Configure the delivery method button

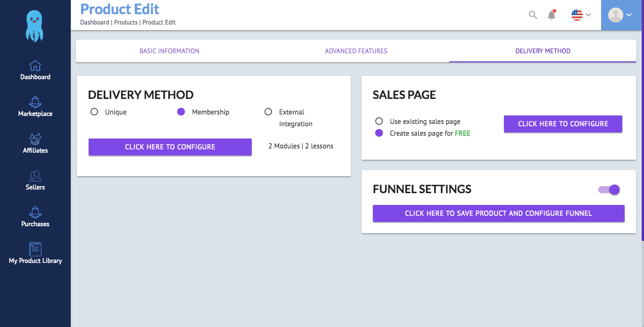[170, 147]
